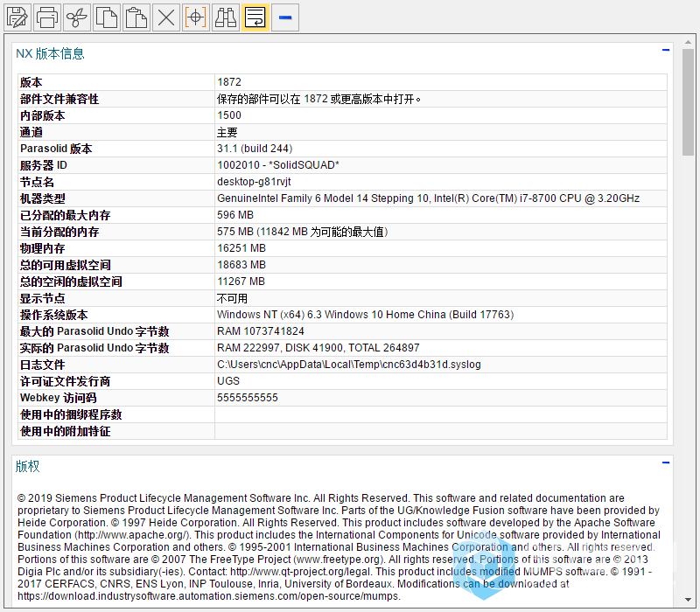Screen dimensions: 700x612
Task: Click the Copy icon
Action: click(106, 17)
